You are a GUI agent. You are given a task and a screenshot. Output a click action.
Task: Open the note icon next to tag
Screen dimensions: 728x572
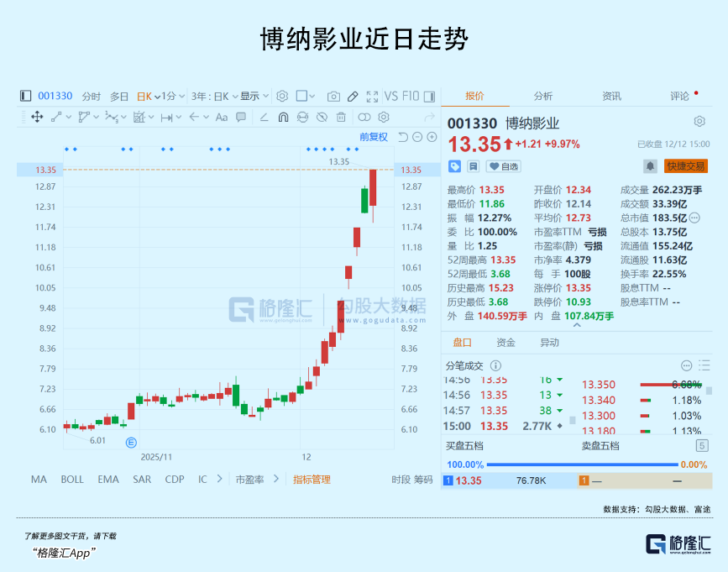click(x=473, y=166)
